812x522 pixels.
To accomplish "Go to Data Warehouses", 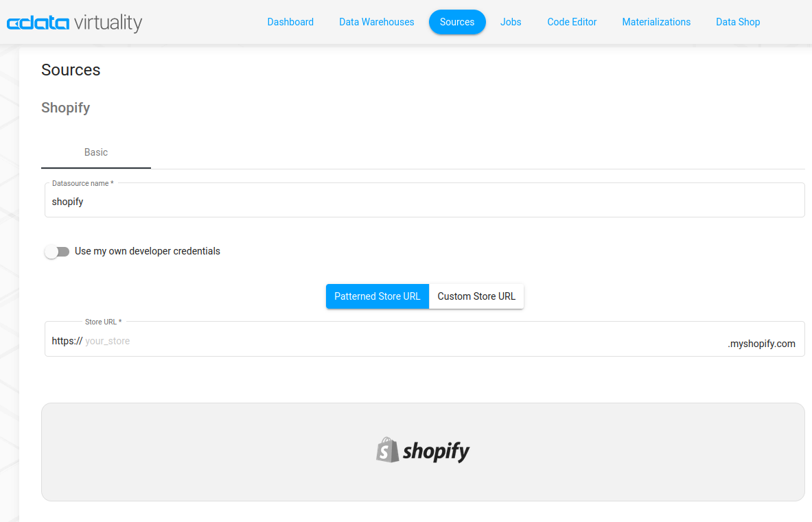I will coord(376,22).
